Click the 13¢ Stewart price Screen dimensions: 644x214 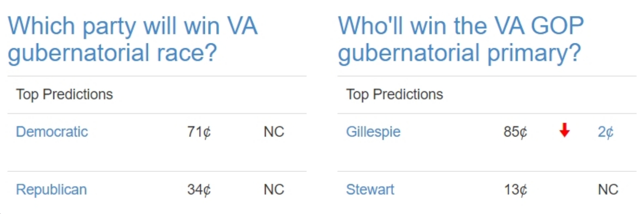tap(515, 190)
